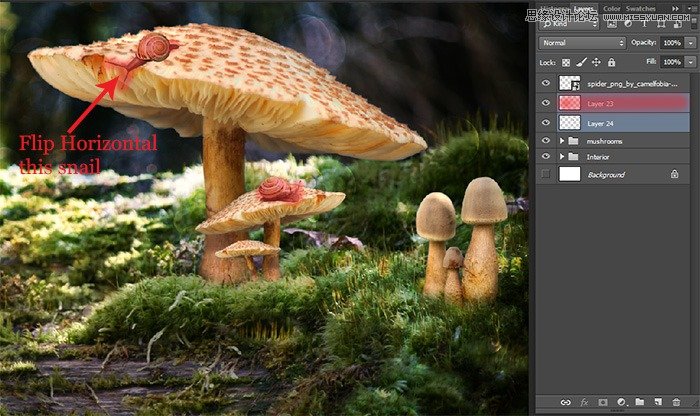
Task: Switch to the Layers tab
Action: 584,8
